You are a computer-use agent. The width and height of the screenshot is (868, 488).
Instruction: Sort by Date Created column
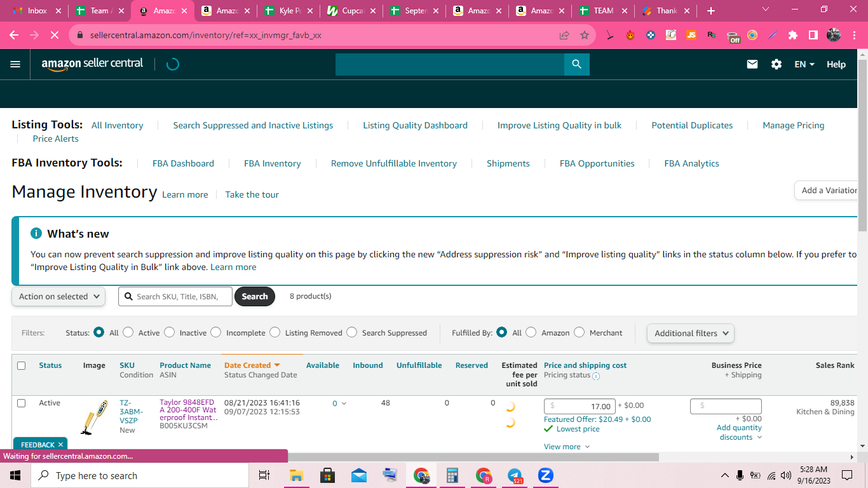pos(252,365)
